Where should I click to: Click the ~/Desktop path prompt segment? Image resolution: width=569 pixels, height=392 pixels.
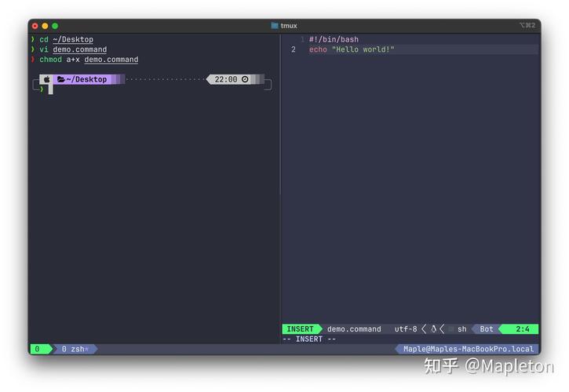[86, 79]
